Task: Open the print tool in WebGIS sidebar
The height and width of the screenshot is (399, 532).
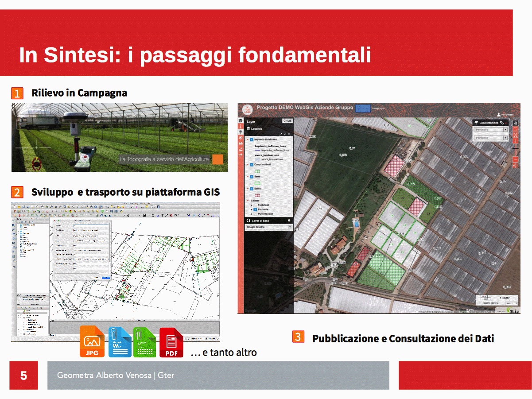Action: (x=241, y=143)
